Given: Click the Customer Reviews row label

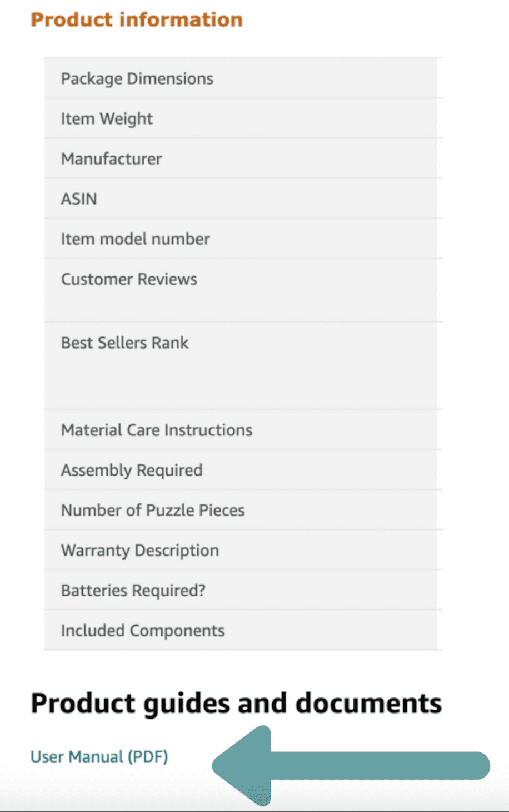Looking at the screenshot, I should [129, 279].
